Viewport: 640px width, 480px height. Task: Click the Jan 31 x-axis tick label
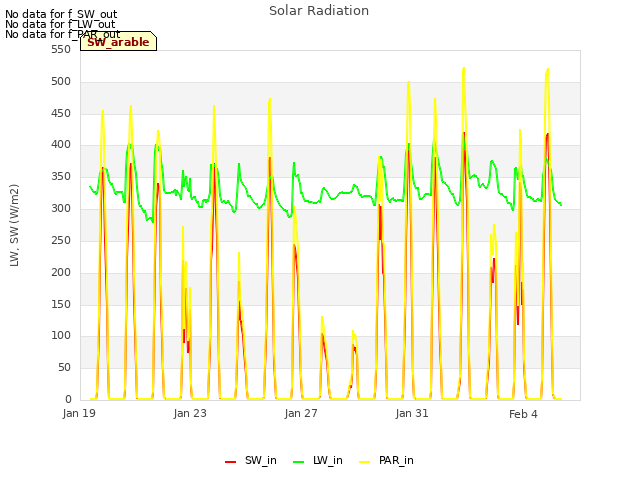[412, 413]
